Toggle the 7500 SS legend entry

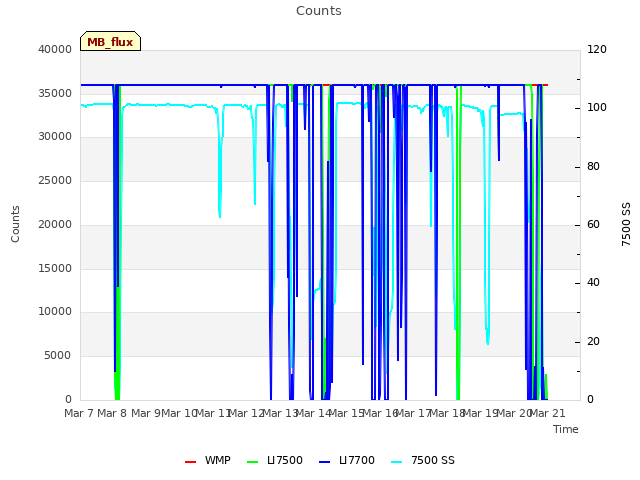pyautogui.click(x=423, y=460)
